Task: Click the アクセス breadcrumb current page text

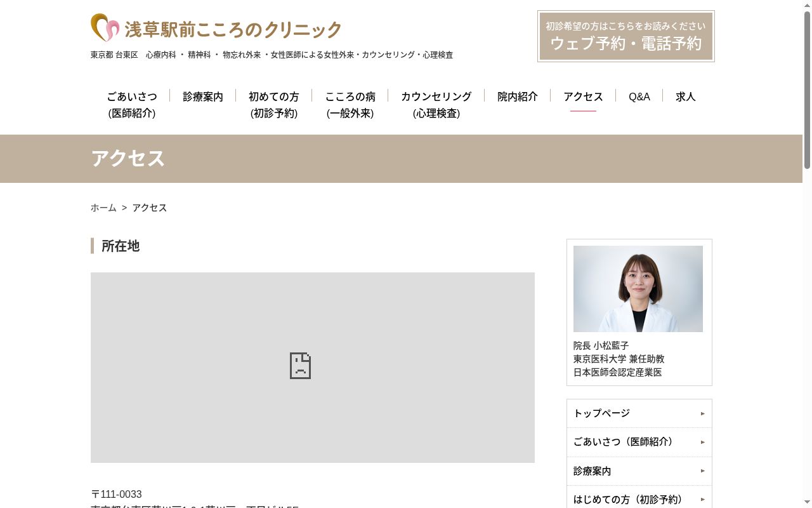Action: tap(150, 208)
